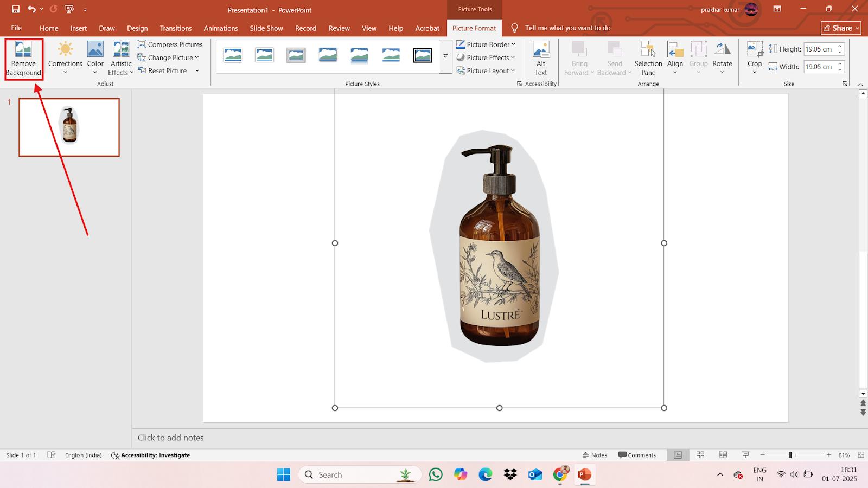Viewport: 868px width, 488px height.
Task: Open the Selection Pane
Action: click(648, 59)
